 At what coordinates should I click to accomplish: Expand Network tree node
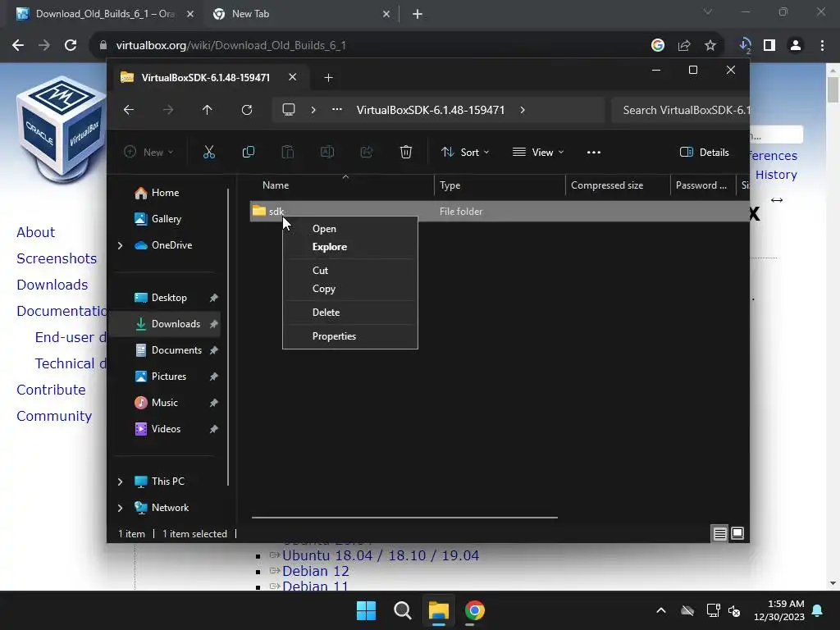(120, 508)
